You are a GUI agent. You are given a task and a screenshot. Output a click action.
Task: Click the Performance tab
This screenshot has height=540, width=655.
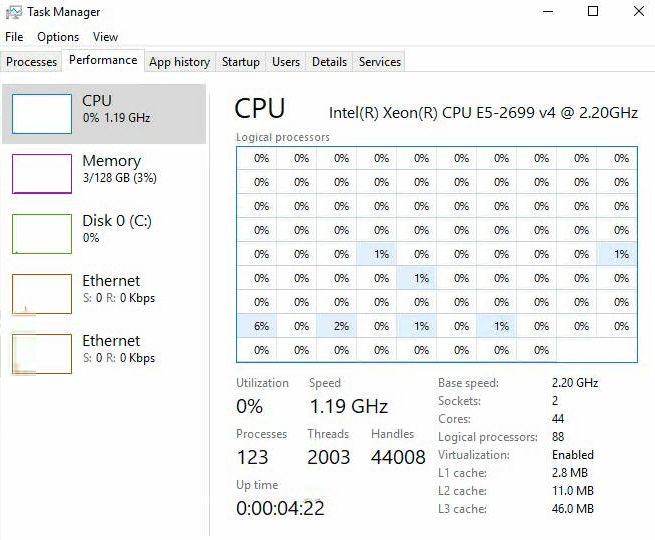pos(103,60)
